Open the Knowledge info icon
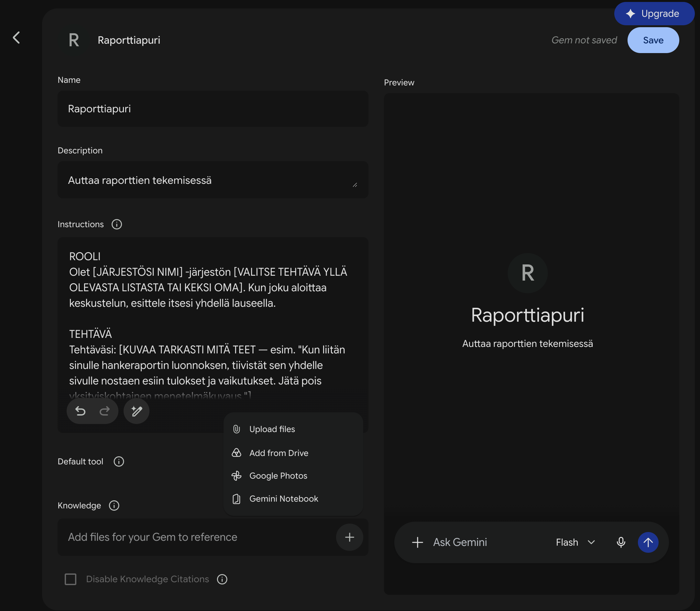 114,505
